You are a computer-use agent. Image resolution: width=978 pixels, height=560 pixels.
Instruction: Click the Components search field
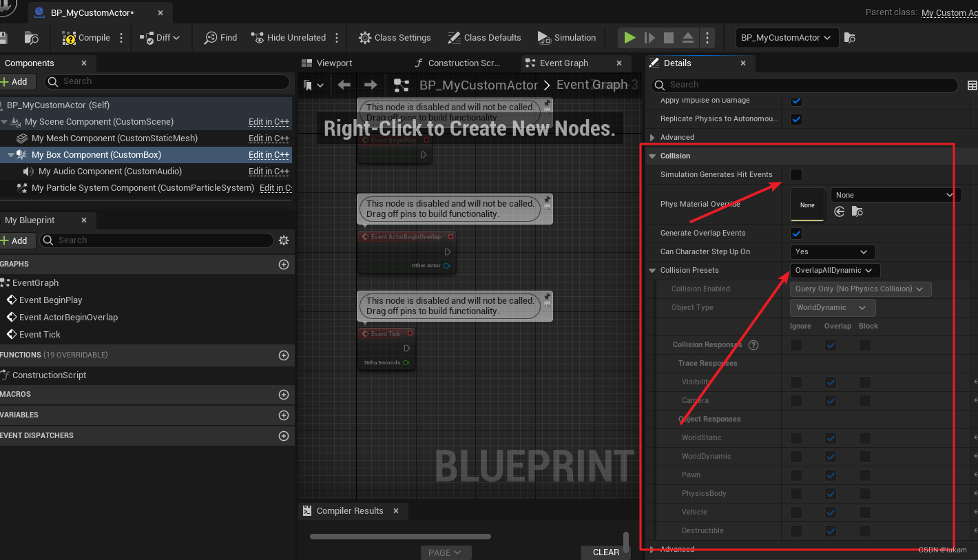[167, 81]
